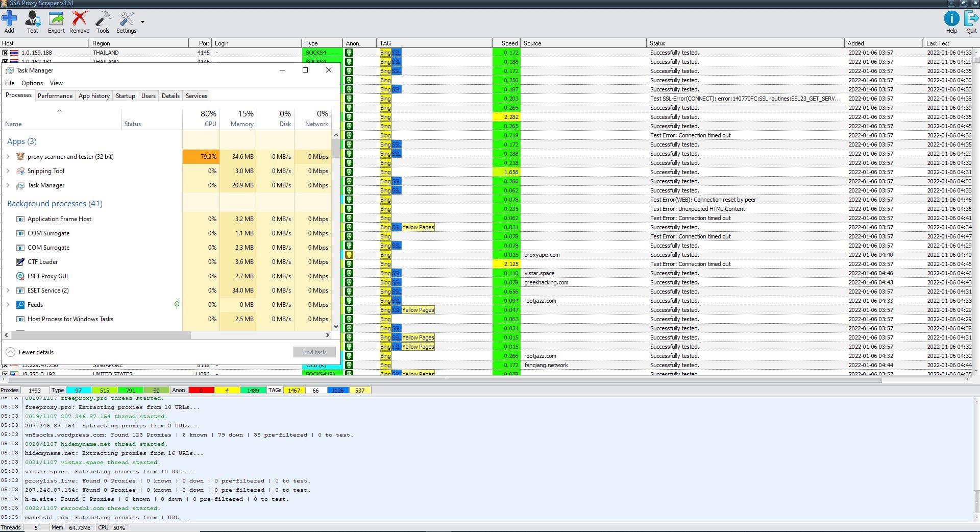Switch to the App history tab
Viewport: 980px width, 532px height.
click(94, 96)
